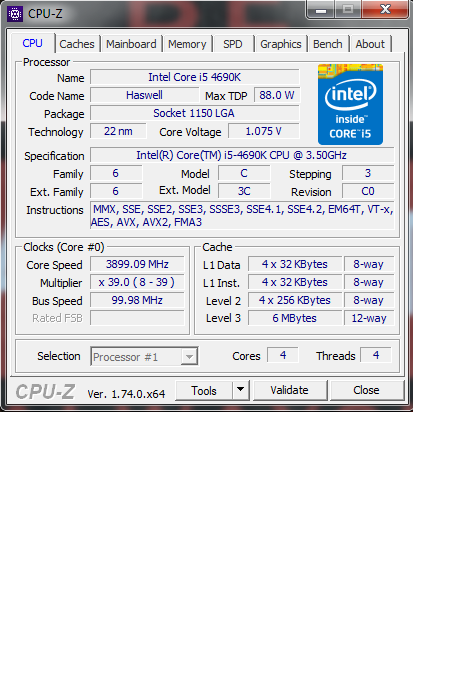Click the Code Name value Haswell
Image resolution: width=474 pixels, height=674 pixels.
click(145, 95)
